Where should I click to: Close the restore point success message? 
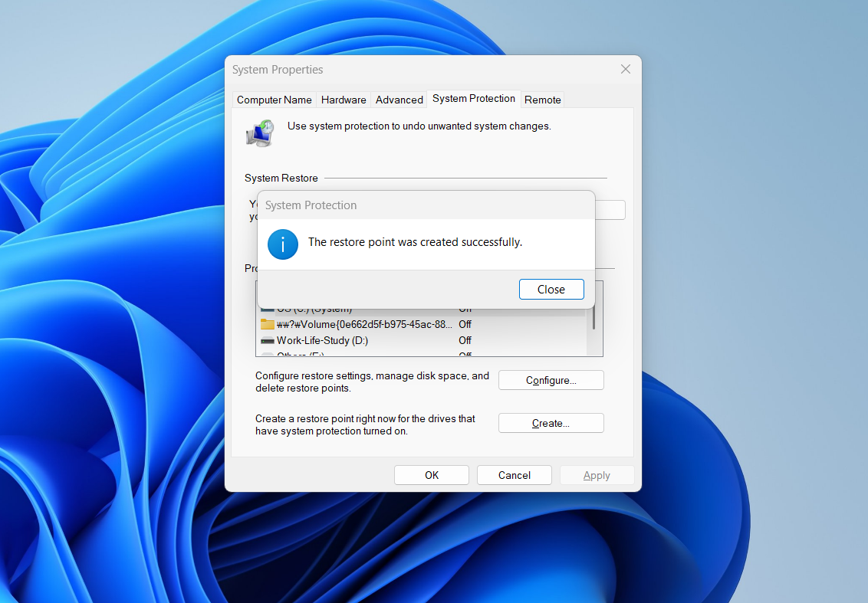(551, 290)
